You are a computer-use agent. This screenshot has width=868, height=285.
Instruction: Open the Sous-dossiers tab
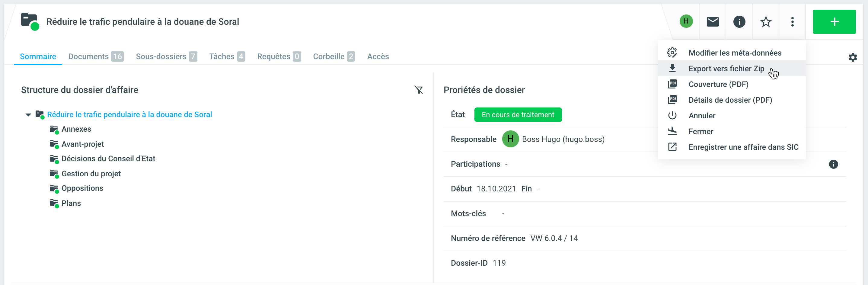pyautogui.click(x=166, y=56)
